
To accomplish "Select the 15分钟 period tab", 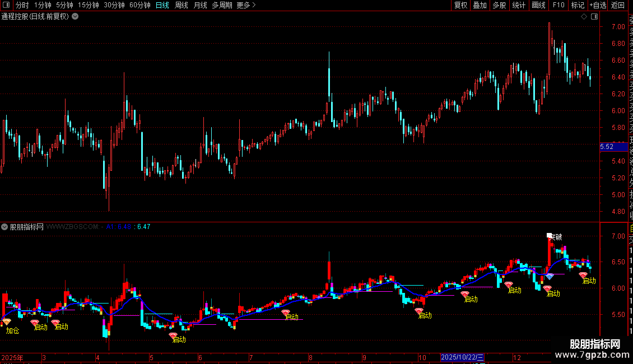I will 89,5.
